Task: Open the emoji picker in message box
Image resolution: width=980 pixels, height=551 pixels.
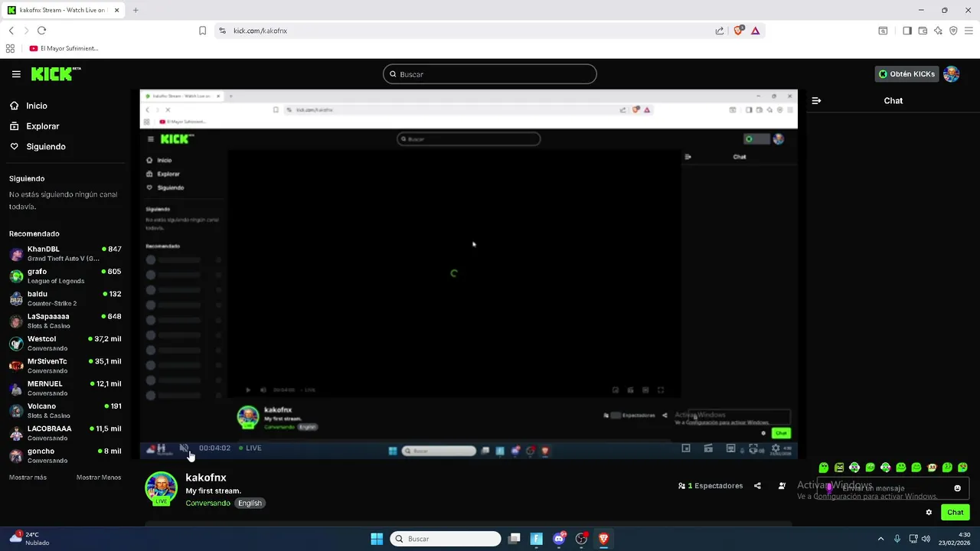Action: tap(957, 488)
